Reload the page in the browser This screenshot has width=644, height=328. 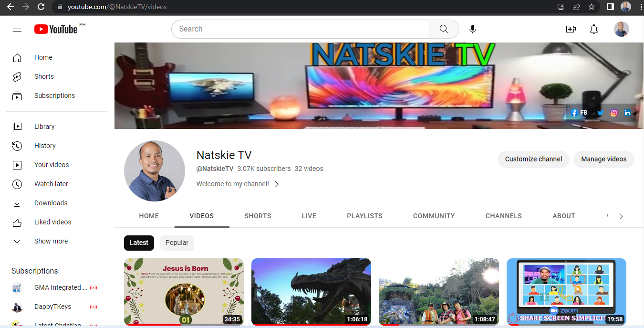pos(41,7)
